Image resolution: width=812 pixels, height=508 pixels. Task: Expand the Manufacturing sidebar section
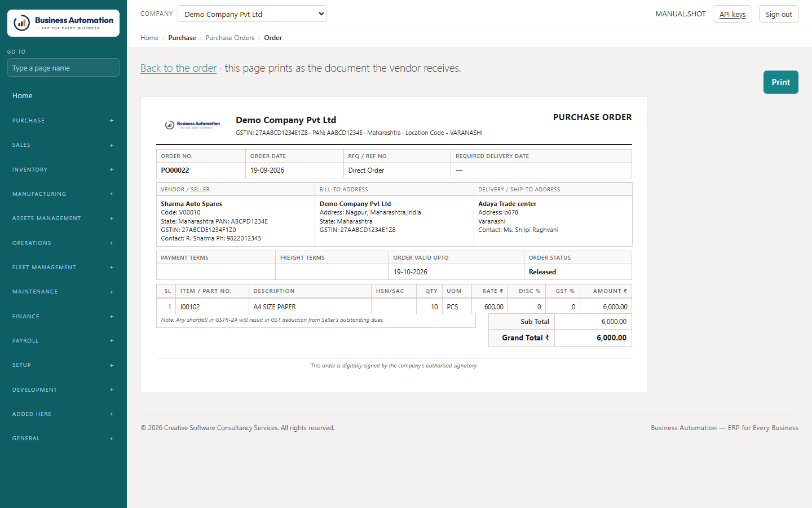[x=63, y=194]
